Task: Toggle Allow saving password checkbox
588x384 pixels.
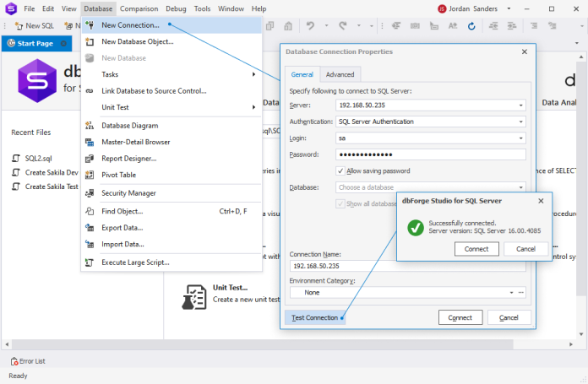Action: (340, 171)
